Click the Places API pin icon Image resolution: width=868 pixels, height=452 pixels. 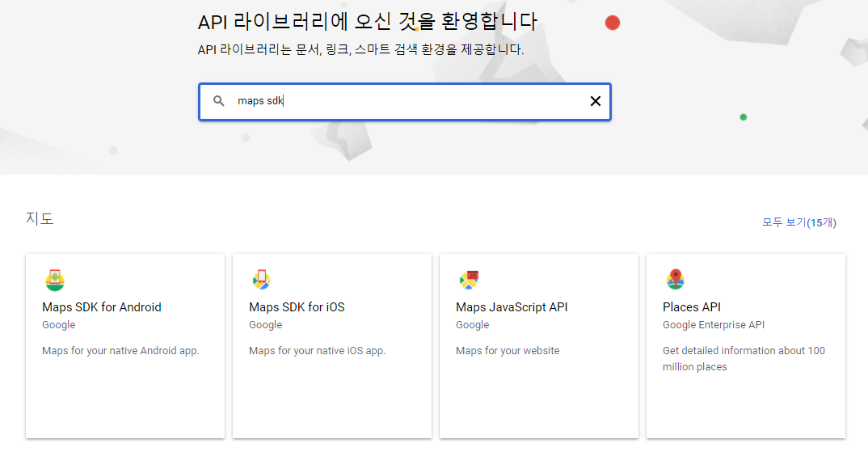(676, 280)
